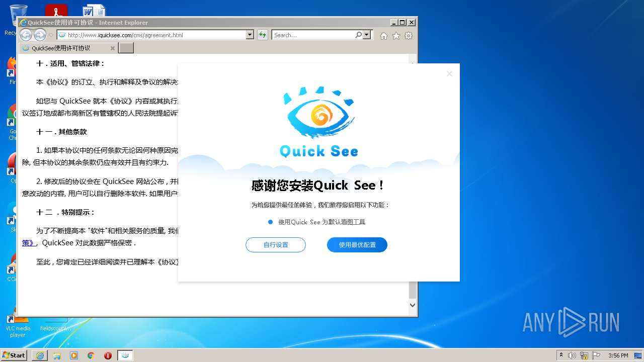Image resolution: width=644 pixels, height=362 pixels.
Task: Open recent pages dropdown arrow
Action: click(51, 35)
